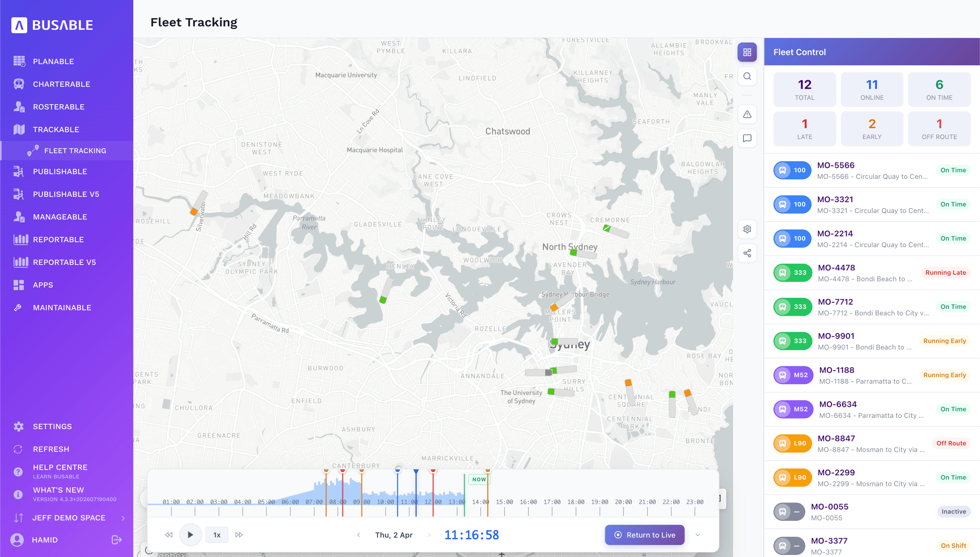This screenshot has height=557, width=980.
Task: Open What's New version info
Action: coord(67,494)
